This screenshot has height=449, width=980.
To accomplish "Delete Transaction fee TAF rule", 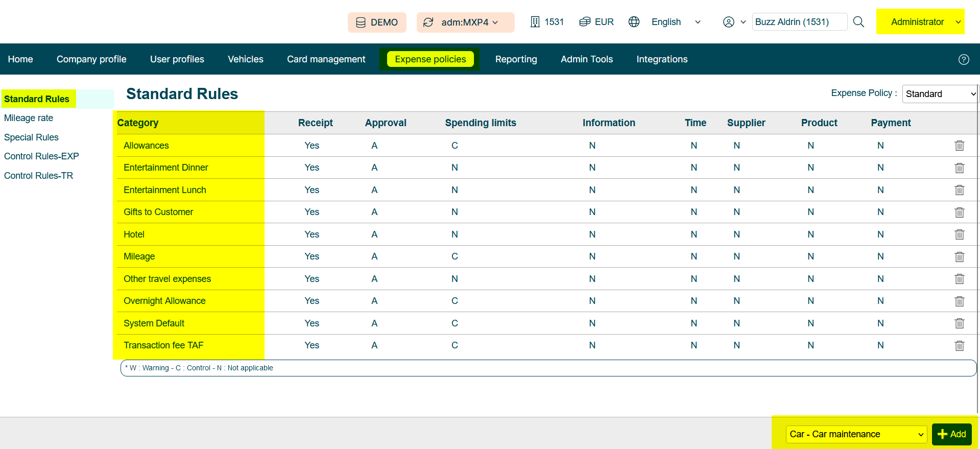I will 959,346.
